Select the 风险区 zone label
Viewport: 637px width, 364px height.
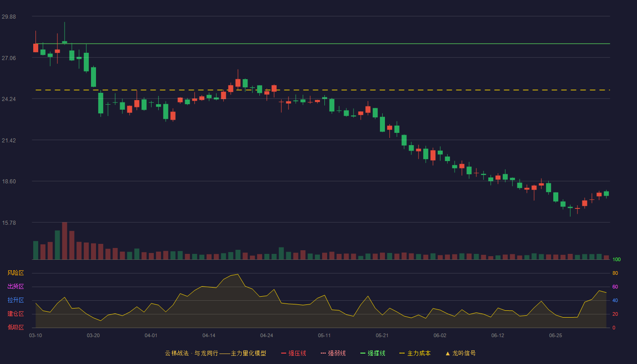click(x=15, y=273)
